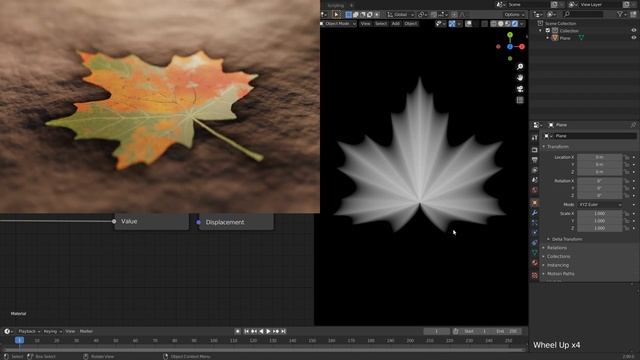Open the Options dropdown in viewport header

[514, 15]
